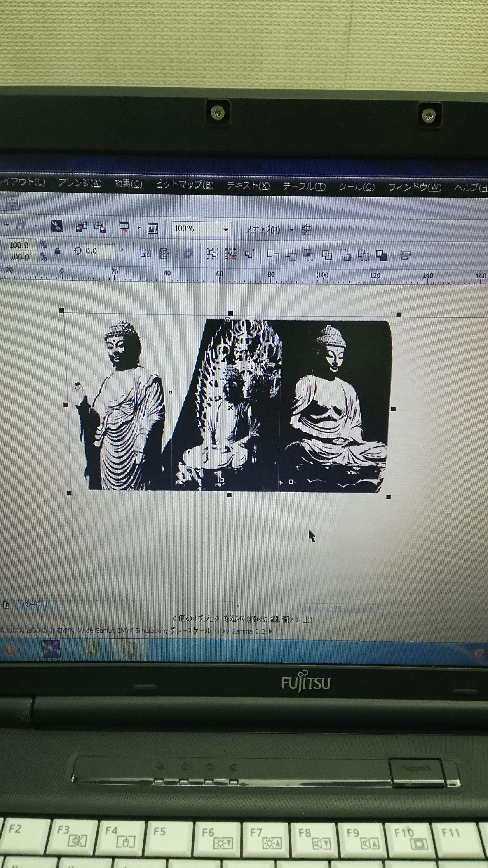Open the ヘルプ(H) menu

tap(471, 188)
